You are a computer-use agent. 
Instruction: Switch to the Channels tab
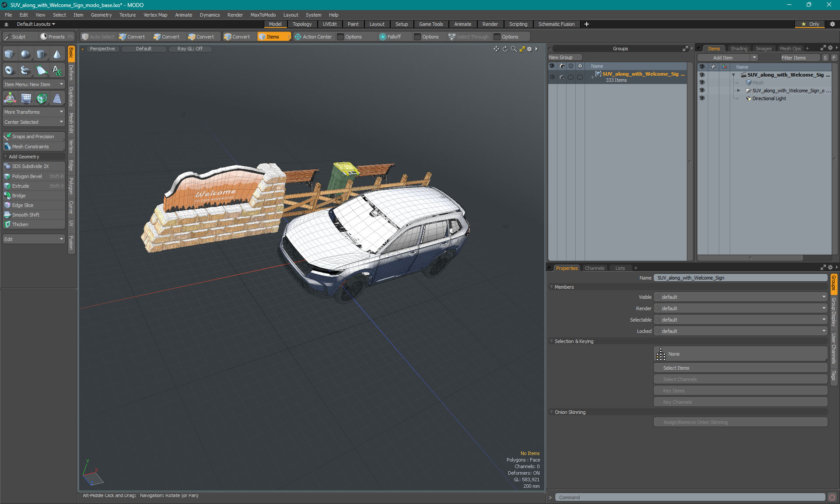594,268
